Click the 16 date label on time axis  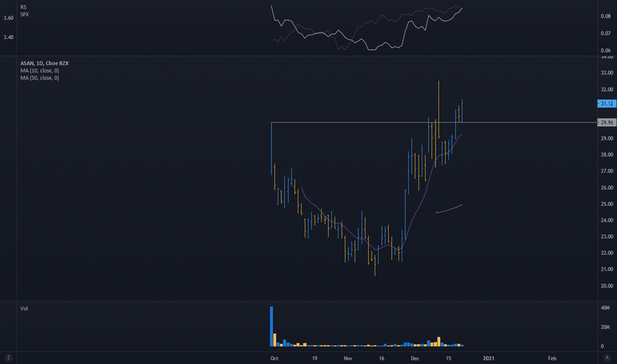click(381, 358)
